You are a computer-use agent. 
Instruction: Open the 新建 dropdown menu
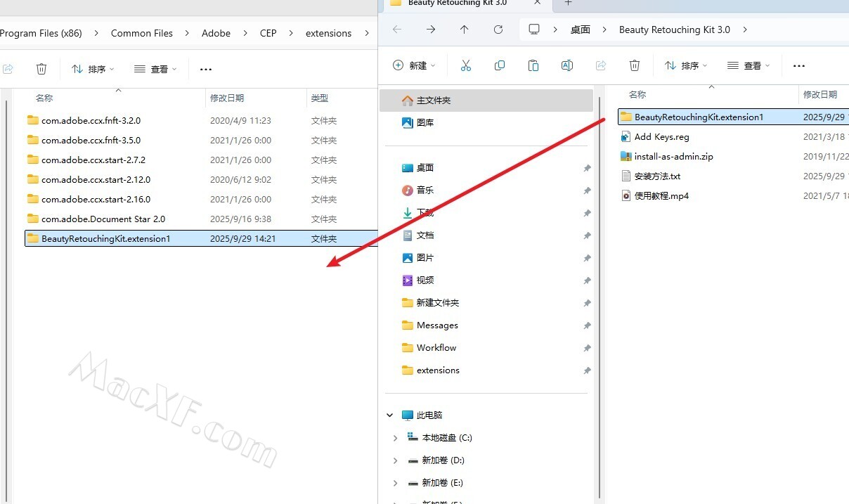(414, 65)
